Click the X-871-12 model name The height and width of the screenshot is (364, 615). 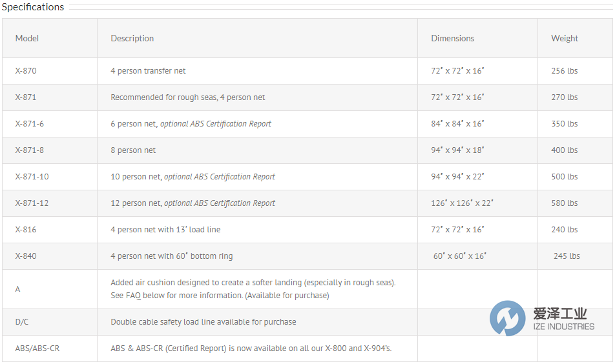tap(32, 203)
